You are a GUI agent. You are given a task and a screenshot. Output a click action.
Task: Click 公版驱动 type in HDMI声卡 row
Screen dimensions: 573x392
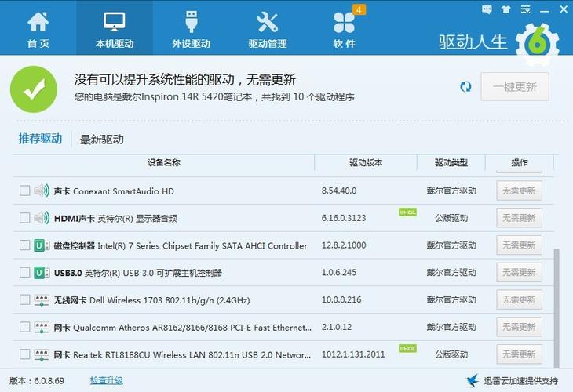451,218
